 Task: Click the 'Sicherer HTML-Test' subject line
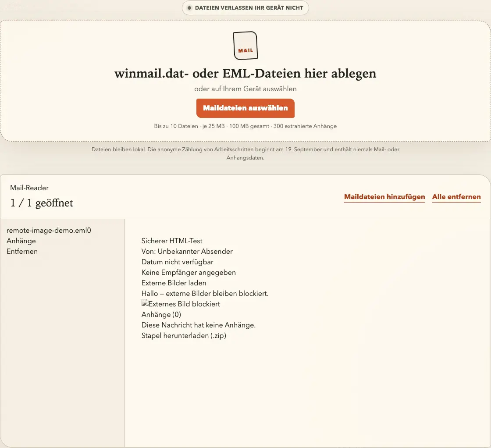tap(172, 241)
